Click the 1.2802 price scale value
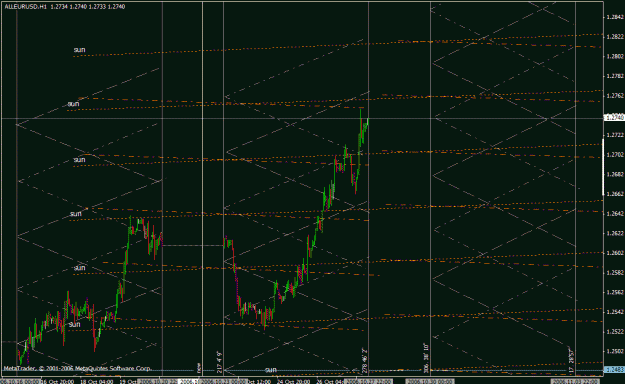Screen dimensions: 625x384 click(x=614, y=57)
